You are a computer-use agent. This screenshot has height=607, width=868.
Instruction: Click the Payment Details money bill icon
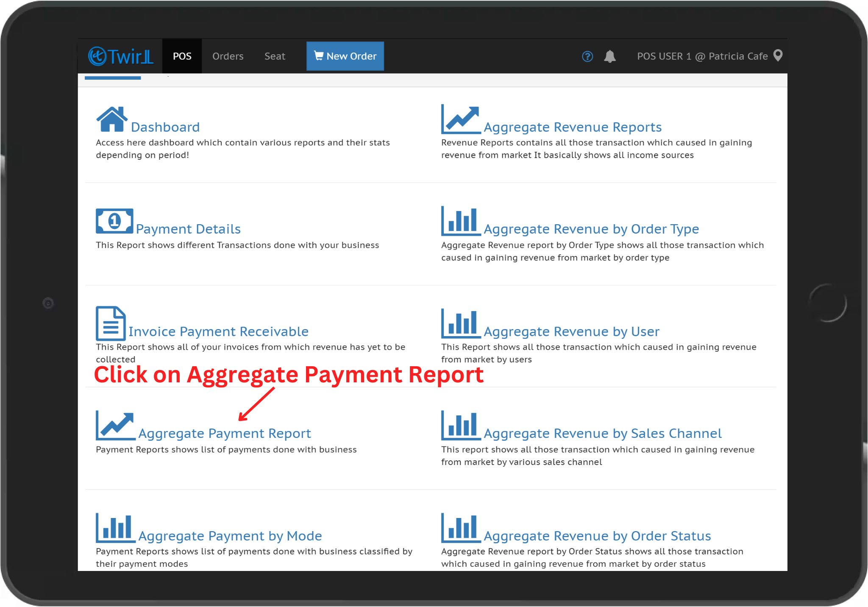(x=114, y=221)
